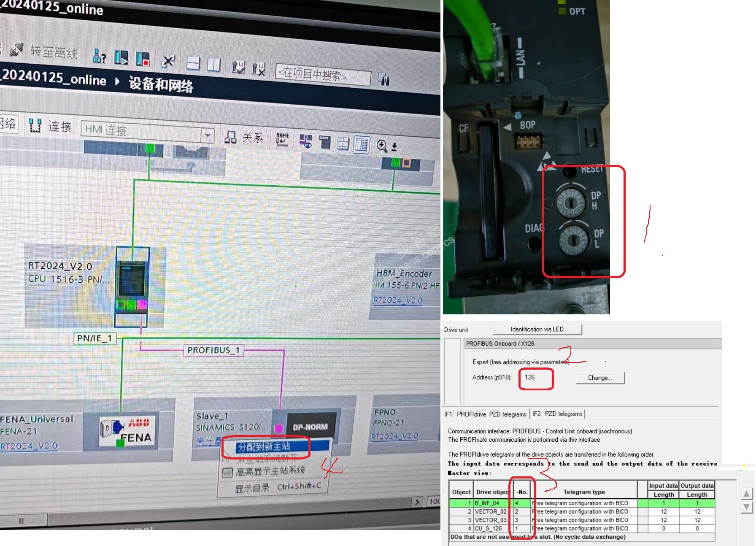Click the Input data Length cell for VECTOR_03
Viewport: 756px width, 546px height.
664,520
